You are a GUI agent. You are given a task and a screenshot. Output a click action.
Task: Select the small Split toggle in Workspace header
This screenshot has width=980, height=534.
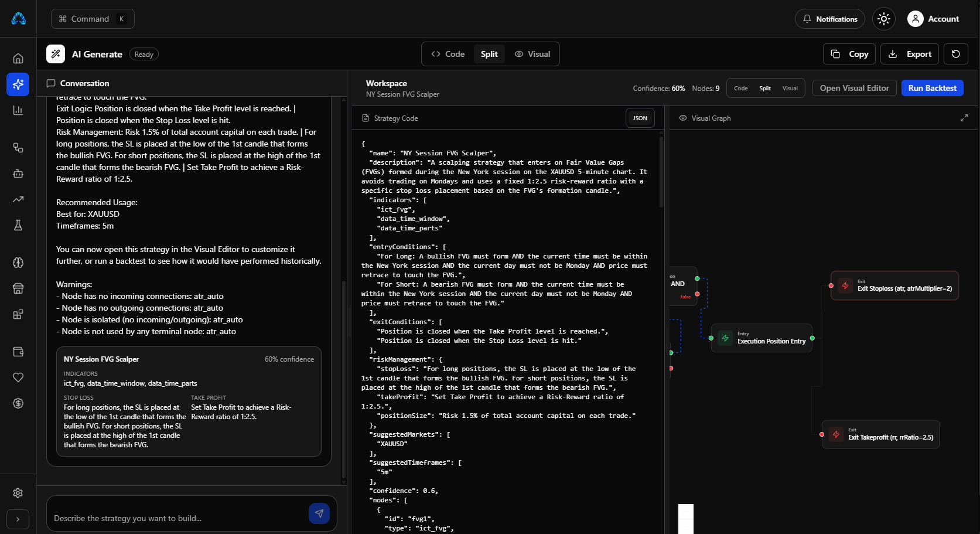[765, 88]
